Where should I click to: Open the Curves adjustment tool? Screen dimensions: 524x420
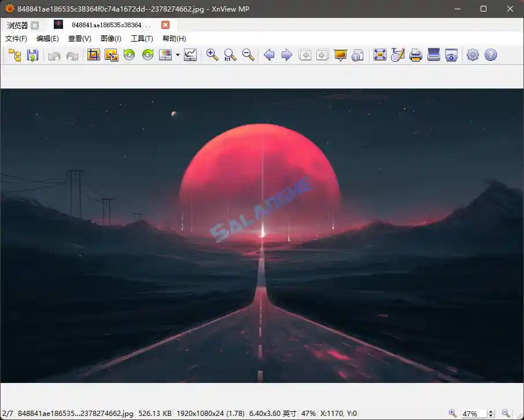point(190,55)
